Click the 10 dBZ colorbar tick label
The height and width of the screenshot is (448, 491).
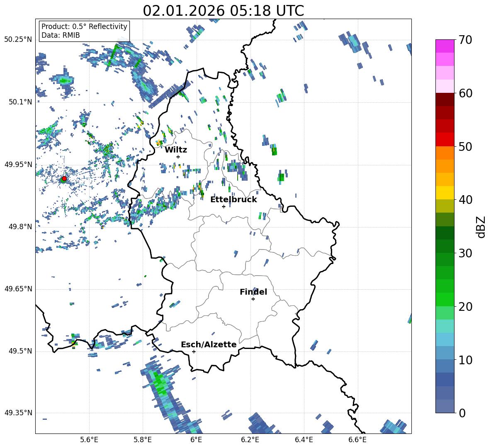[x=465, y=360]
